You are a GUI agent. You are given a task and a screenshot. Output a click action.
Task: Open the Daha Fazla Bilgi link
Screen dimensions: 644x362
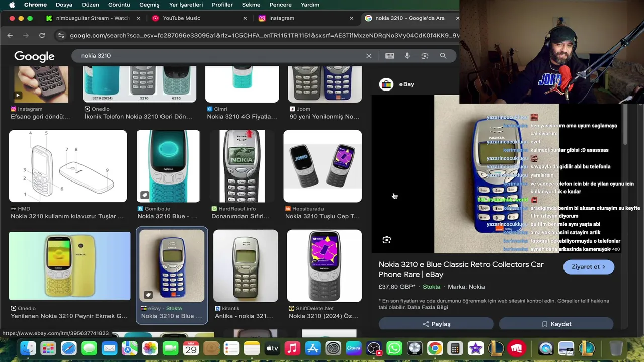tap(427, 307)
